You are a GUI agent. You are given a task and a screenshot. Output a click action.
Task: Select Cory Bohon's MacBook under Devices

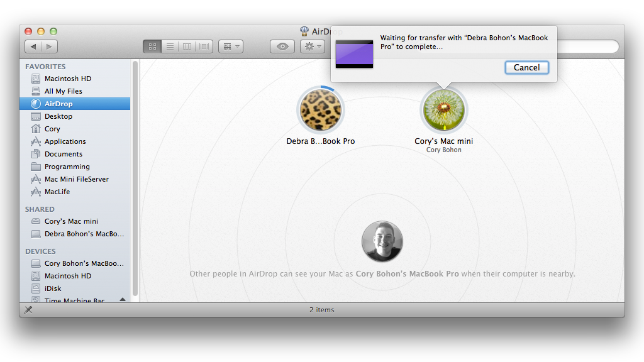coord(75,263)
